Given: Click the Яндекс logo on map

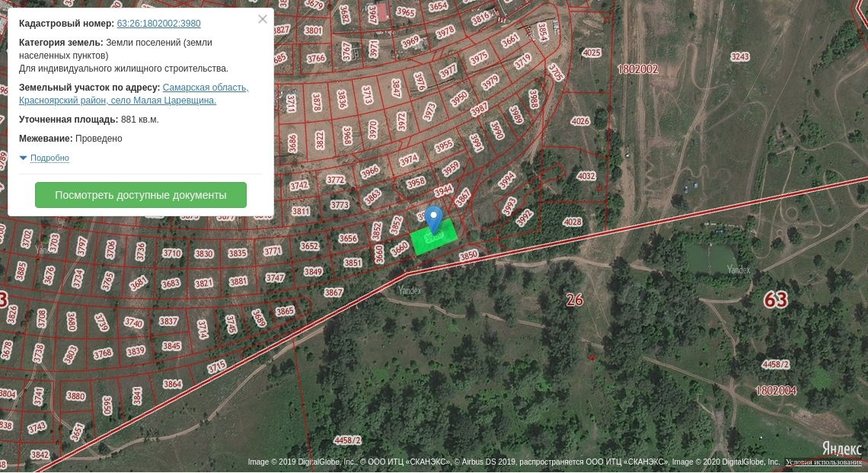Looking at the screenshot, I should point(841,448).
